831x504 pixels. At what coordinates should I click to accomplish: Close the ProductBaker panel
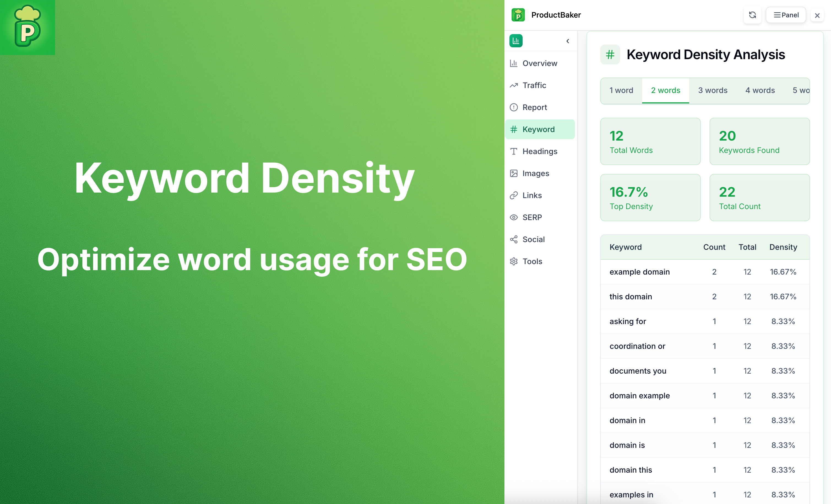(x=817, y=15)
